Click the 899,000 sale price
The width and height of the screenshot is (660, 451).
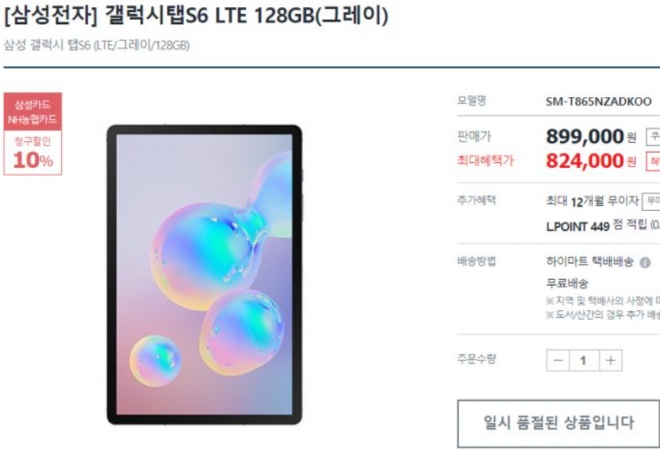tap(585, 136)
